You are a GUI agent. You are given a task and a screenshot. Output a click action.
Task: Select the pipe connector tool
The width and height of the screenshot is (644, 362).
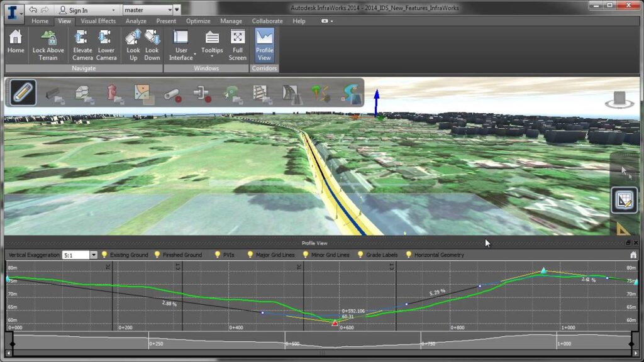(x=202, y=94)
